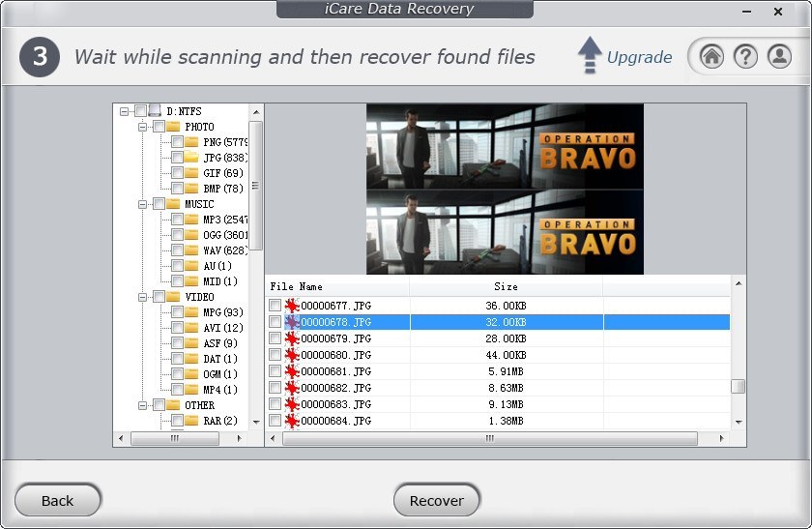Collapse the PHOTO tree branch

[142, 127]
